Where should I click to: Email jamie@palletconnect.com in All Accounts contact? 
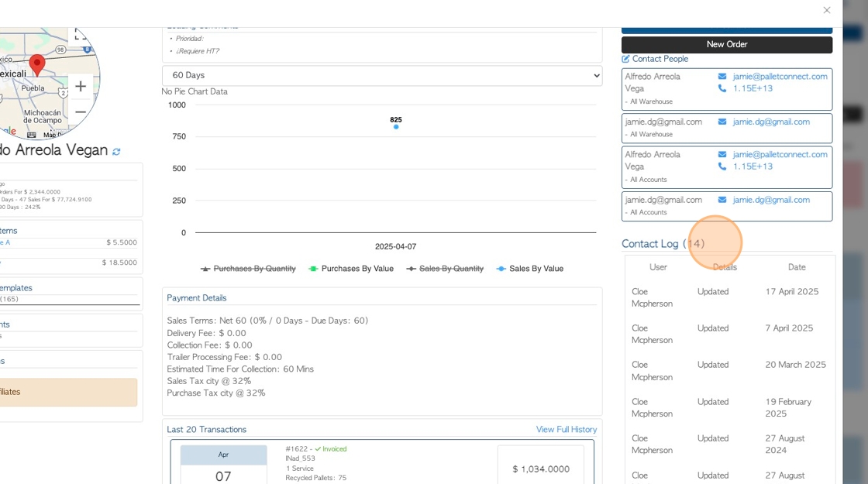[x=780, y=154]
